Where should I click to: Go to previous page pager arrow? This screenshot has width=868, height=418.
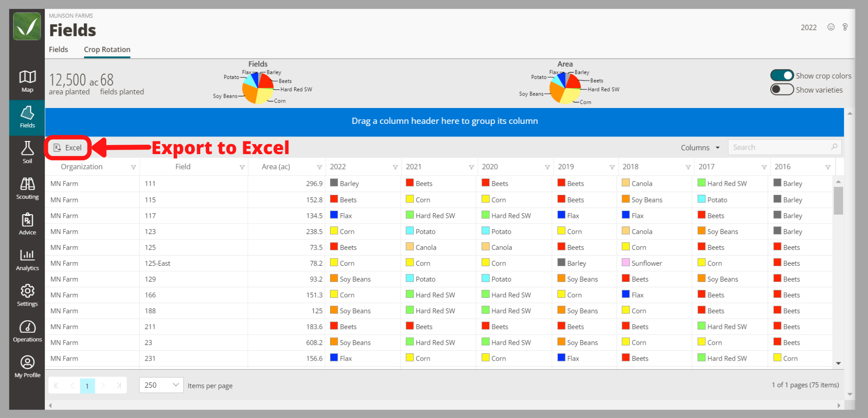pyautogui.click(x=72, y=385)
